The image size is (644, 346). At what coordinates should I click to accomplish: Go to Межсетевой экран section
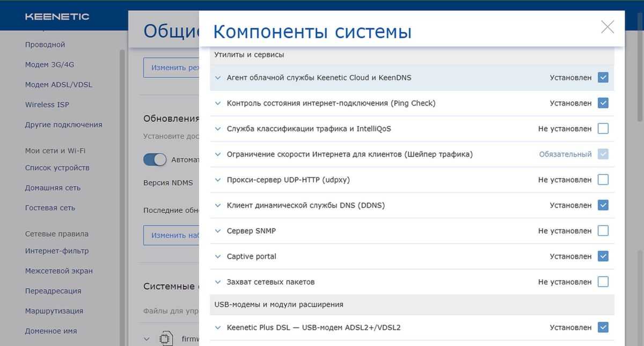coord(58,271)
